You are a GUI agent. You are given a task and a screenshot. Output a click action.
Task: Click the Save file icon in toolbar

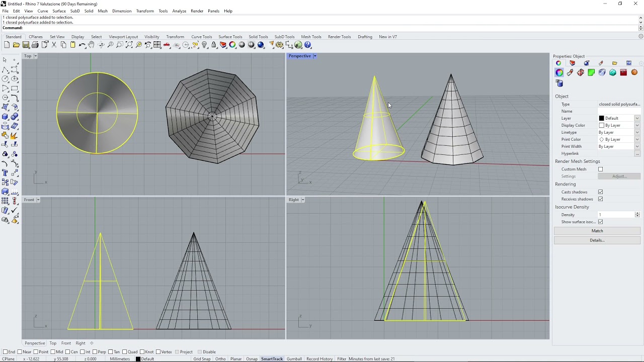[26, 45]
